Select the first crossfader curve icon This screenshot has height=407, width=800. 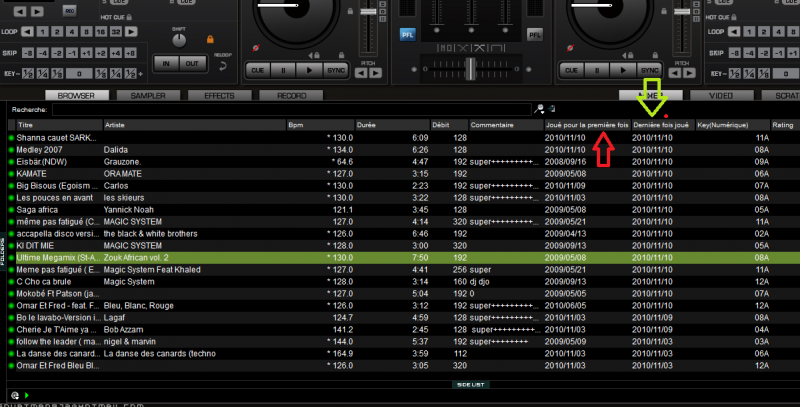click(445, 48)
